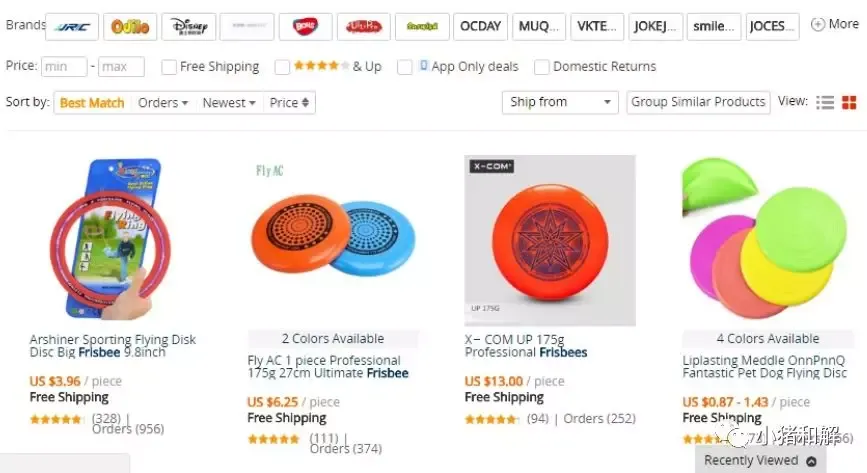
Task: Pick the red heart-shaped brand logo
Action: [x=305, y=27]
